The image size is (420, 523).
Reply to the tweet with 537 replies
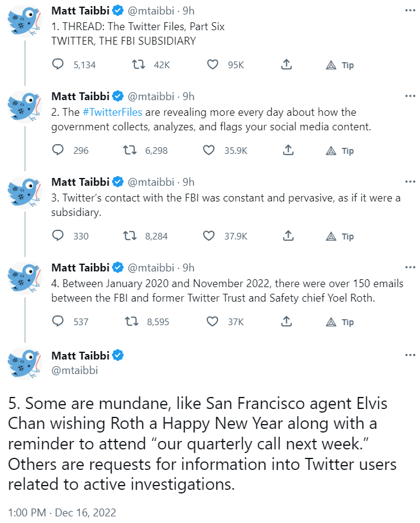coord(58,322)
